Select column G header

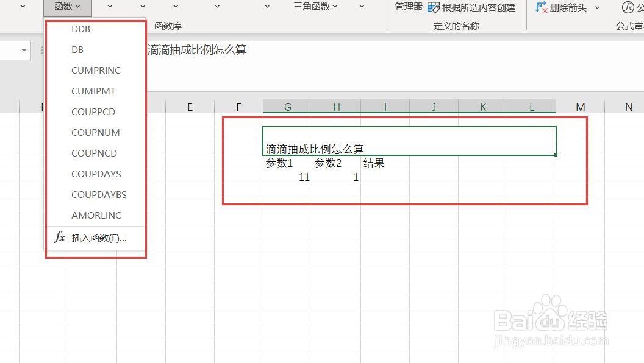click(x=287, y=107)
